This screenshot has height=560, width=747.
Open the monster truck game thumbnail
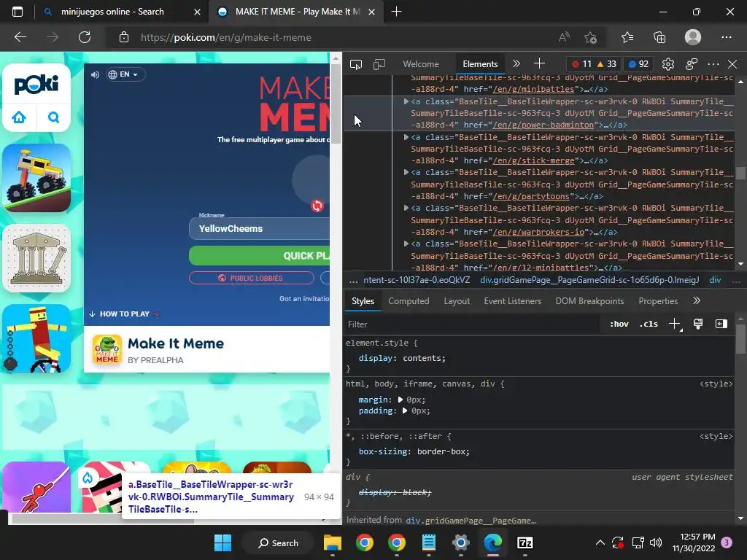click(36, 178)
